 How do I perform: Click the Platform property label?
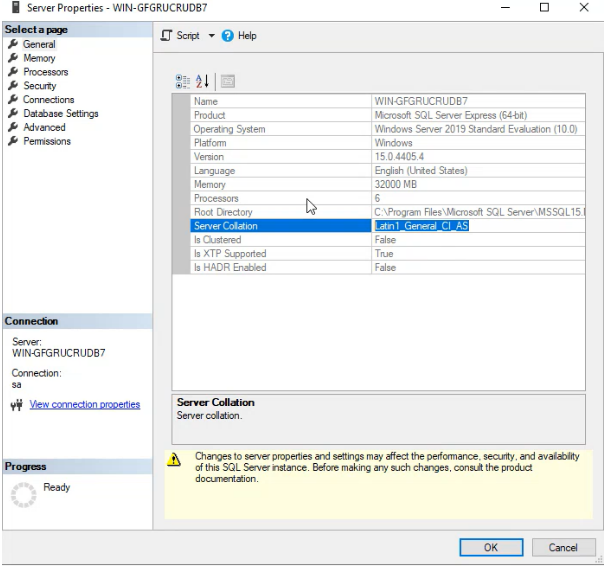coord(210,143)
